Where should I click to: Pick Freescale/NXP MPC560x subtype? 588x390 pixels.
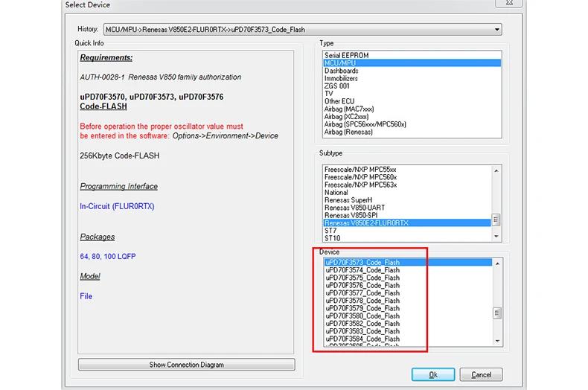point(407,177)
